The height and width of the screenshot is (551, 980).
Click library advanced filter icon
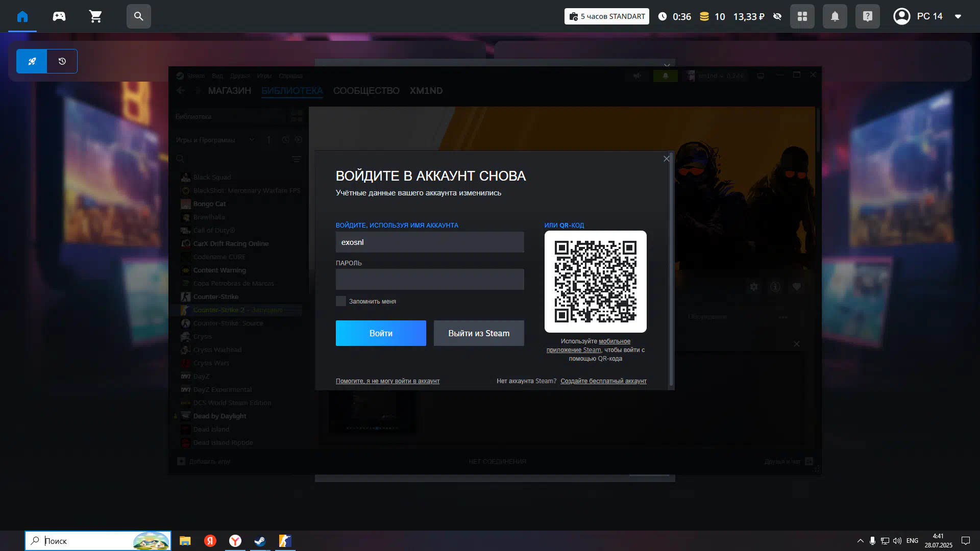coord(297,159)
